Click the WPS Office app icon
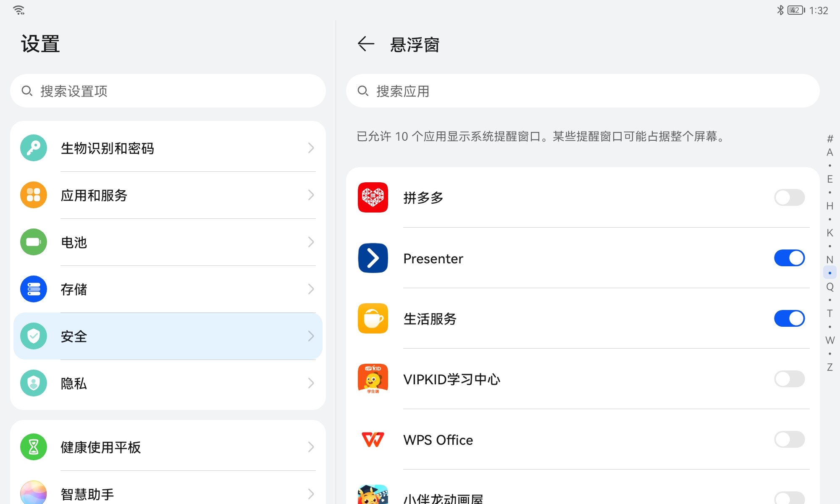 click(x=373, y=439)
